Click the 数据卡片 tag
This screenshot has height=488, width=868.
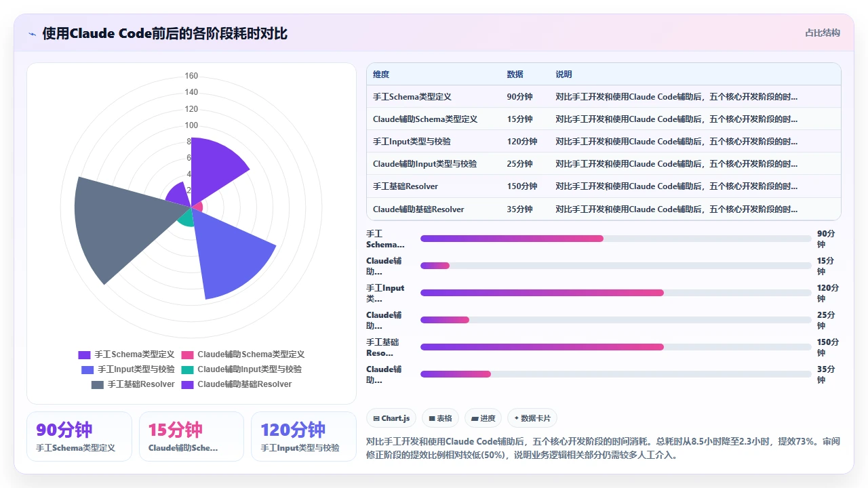[x=532, y=418]
